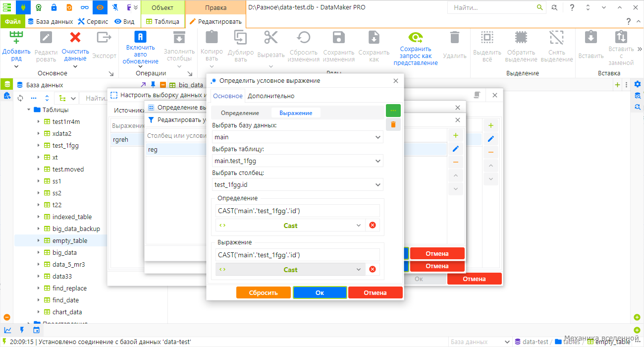644x347 pixels.
Task: Open the Файл menu
Action: (x=13, y=21)
